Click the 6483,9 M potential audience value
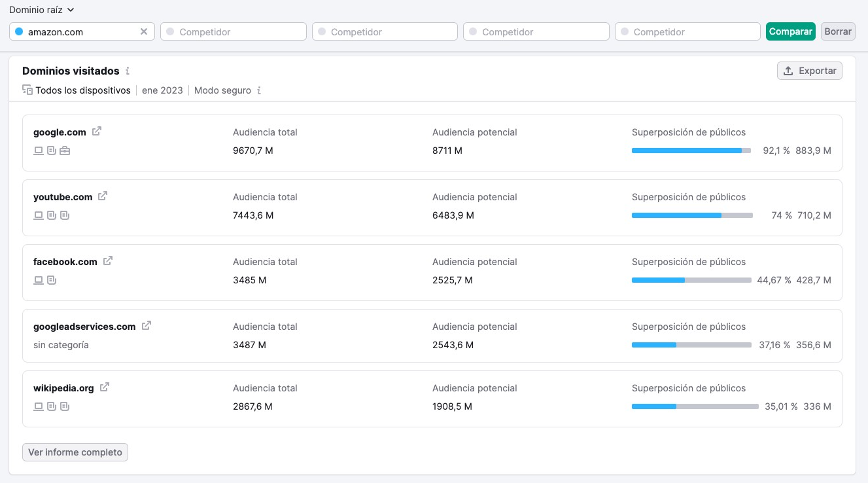The height and width of the screenshot is (483, 868). (x=453, y=215)
